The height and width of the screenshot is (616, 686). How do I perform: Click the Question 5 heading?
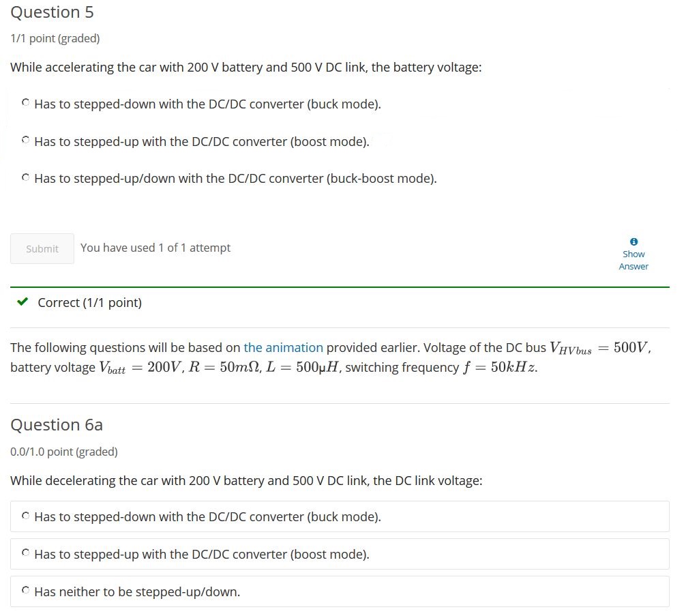[52, 12]
